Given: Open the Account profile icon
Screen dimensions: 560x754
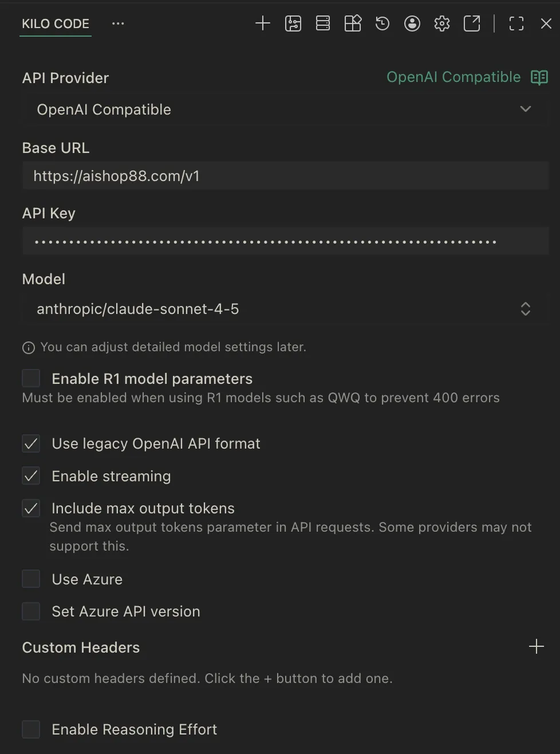Looking at the screenshot, I should pos(412,23).
